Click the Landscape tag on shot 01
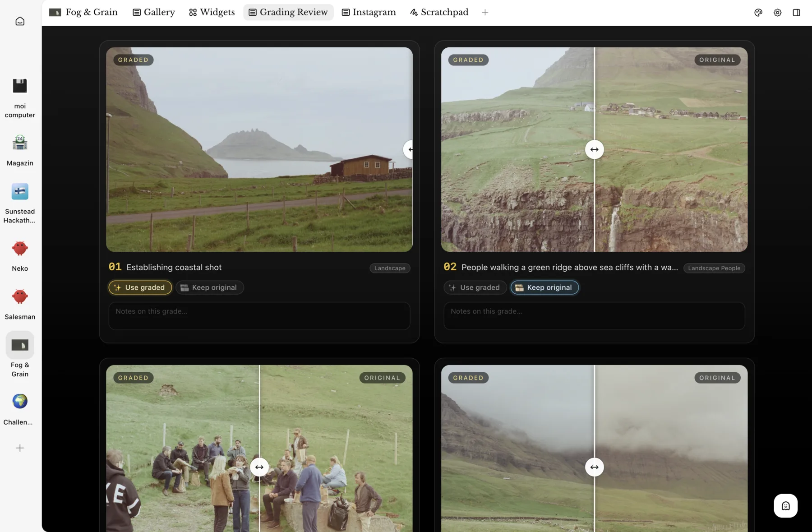 [390, 268]
